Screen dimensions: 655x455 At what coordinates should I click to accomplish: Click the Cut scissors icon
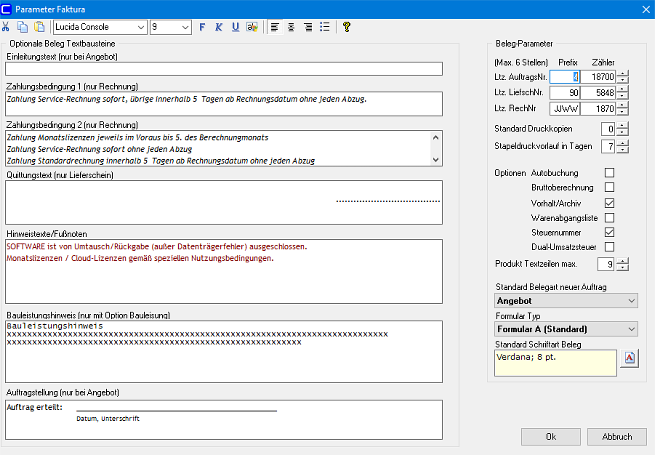click(x=5, y=27)
